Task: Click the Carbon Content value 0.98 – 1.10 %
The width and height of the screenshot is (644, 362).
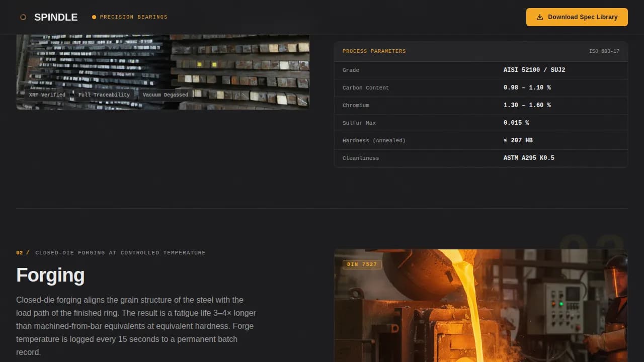Action: [528, 87]
